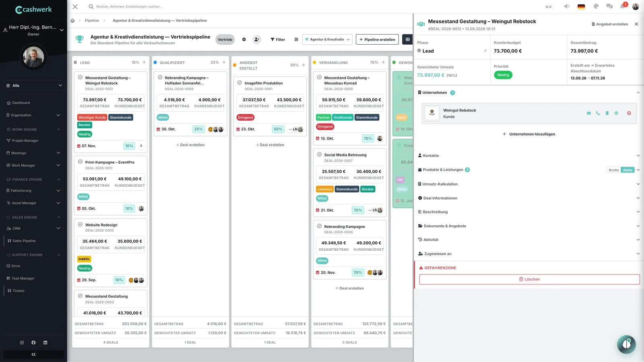
Task: Switch price display to Netto
Action: click(628, 170)
